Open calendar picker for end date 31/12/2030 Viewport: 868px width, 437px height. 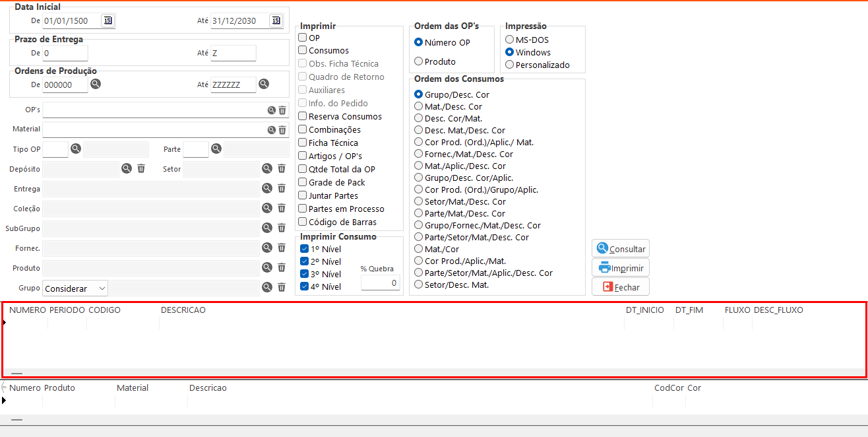(276, 21)
